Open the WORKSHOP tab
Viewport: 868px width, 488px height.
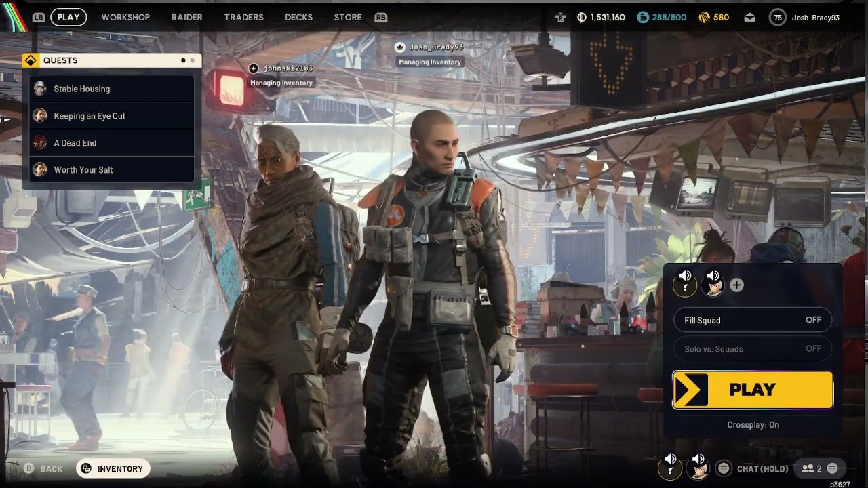point(125,18)
